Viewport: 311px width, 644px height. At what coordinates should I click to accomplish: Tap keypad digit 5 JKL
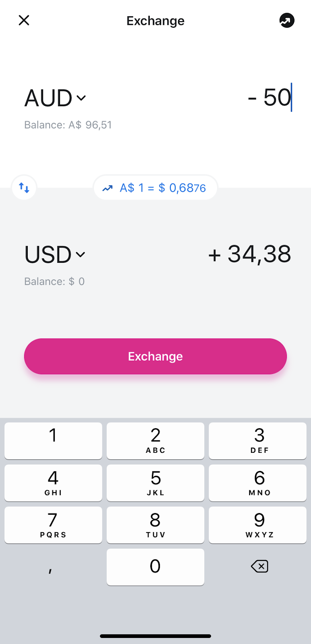pos(155,483)
